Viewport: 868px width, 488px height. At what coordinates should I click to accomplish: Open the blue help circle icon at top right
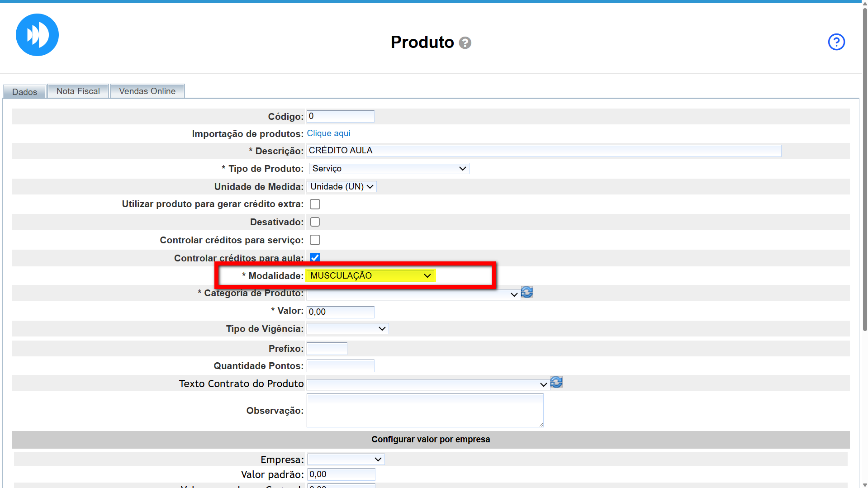coord(836,42)
